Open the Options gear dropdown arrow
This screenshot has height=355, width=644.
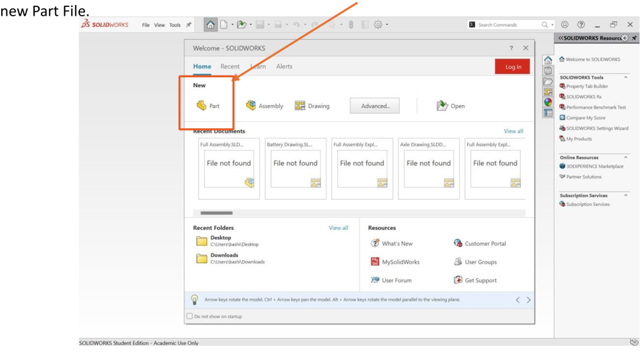(387, 25)
